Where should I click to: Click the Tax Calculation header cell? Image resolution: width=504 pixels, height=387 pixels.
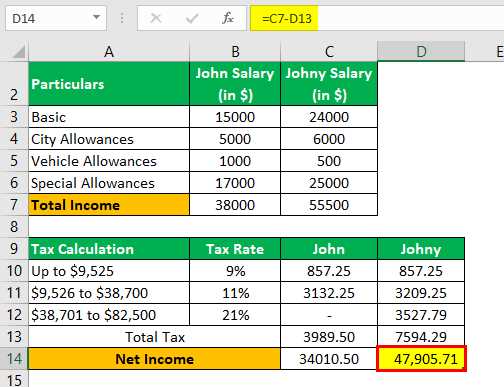(109, 249)
